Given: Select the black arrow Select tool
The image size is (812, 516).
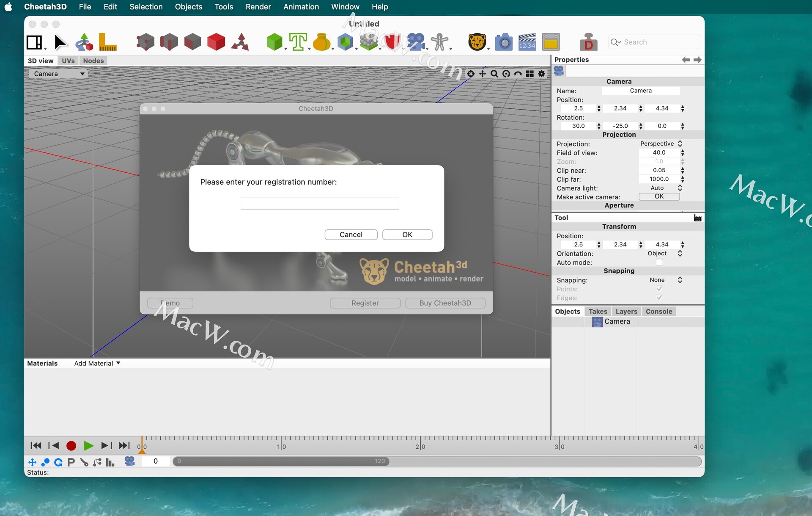Looking at the screenshot, I should click(x=60, y=42).
